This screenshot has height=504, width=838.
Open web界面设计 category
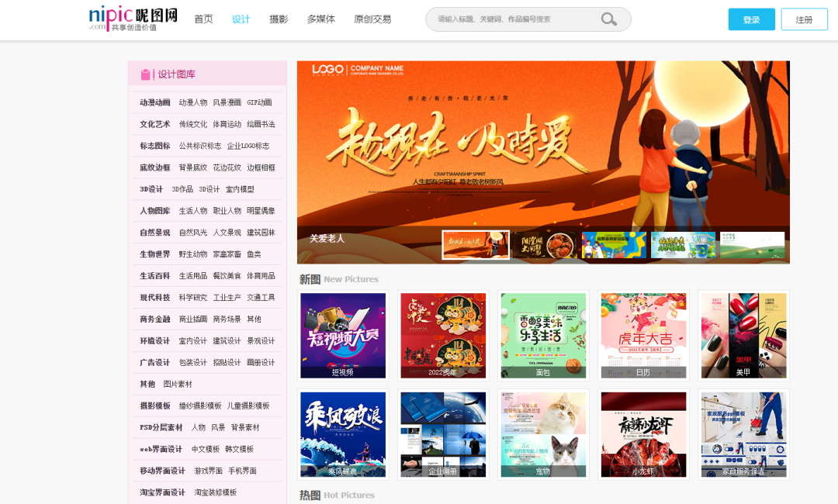point(161,450)
